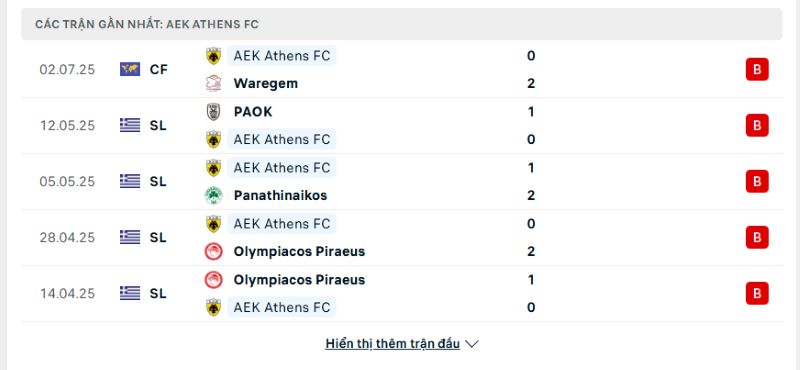Image resolution: width=800 pixels, height=370 pixels.
Task: Click the red B badge for the Panathinaikos match
Action: (757, 182)
